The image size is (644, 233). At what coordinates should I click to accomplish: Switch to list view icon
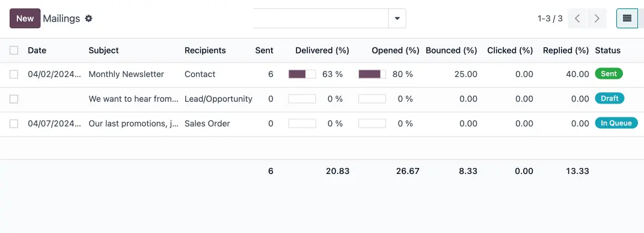[x=627, y=19]
